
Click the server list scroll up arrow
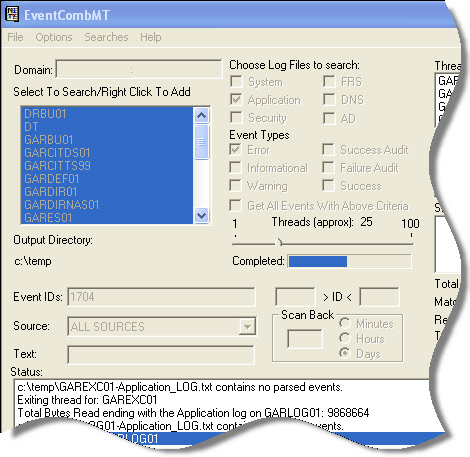[x=201, y=116]
